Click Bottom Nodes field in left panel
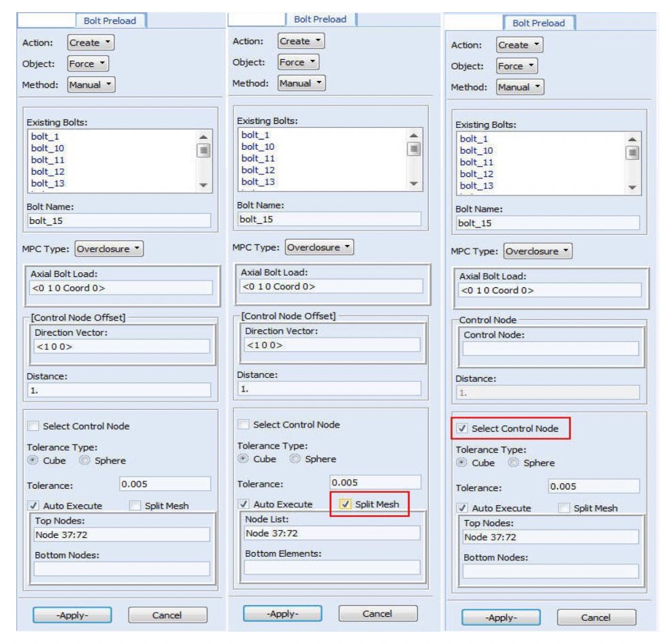The image size is (671, 644). (122, 568)
